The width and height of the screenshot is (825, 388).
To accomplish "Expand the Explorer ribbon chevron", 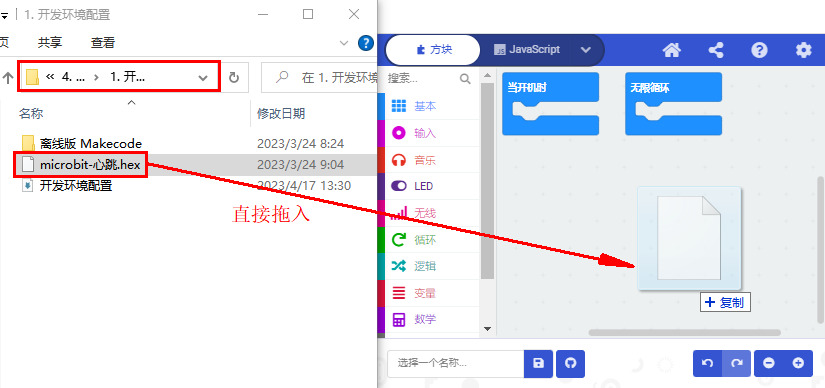I will [x=344, y=43].
